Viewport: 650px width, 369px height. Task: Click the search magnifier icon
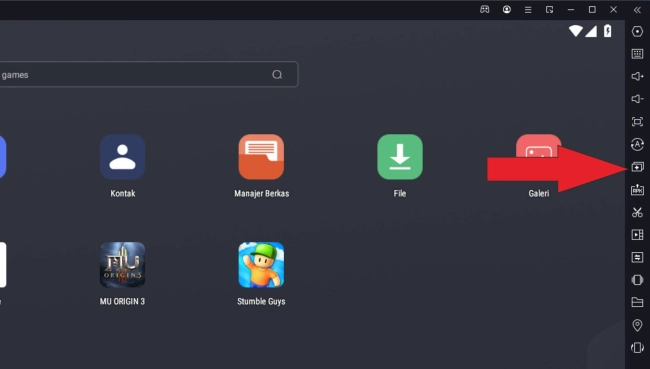(x=277, y=74)
